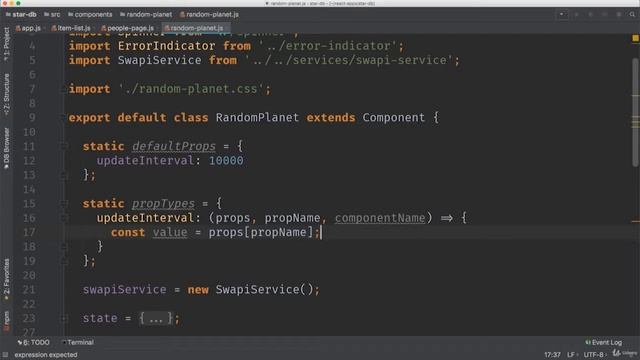Click the yellow inspection warning indicator
The width and height of the screenshot is (640, 360).
click(x=635, y=38)
